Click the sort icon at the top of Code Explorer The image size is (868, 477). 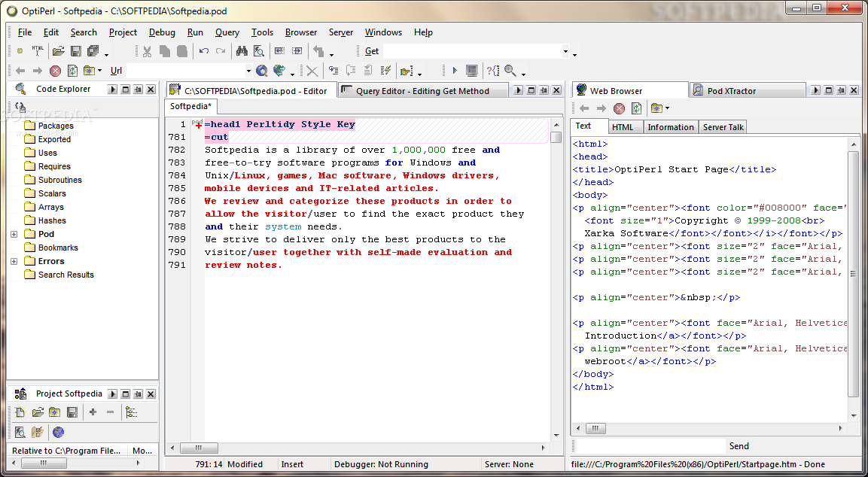tap(20, 107)
